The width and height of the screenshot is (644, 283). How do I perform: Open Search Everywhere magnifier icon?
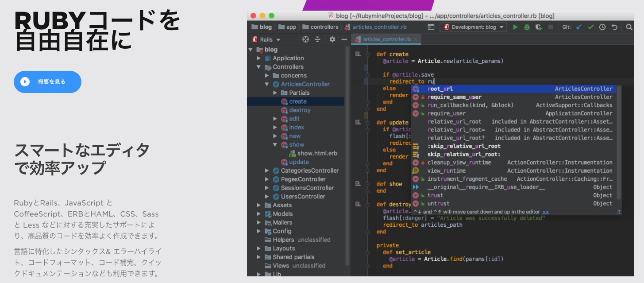coord(629,27)
